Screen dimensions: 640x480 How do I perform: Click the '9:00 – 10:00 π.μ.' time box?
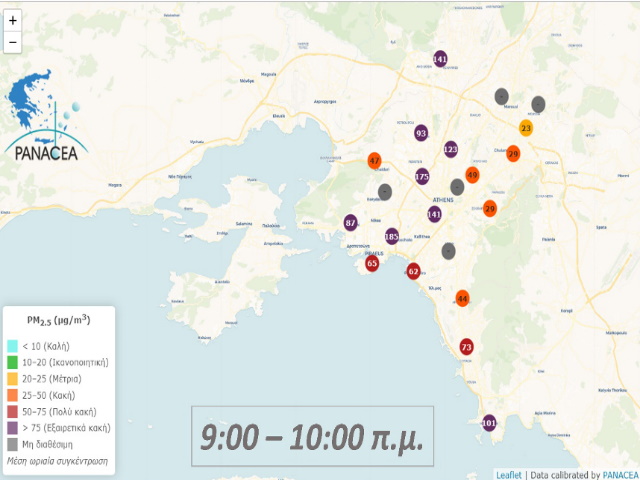point(312,436)
